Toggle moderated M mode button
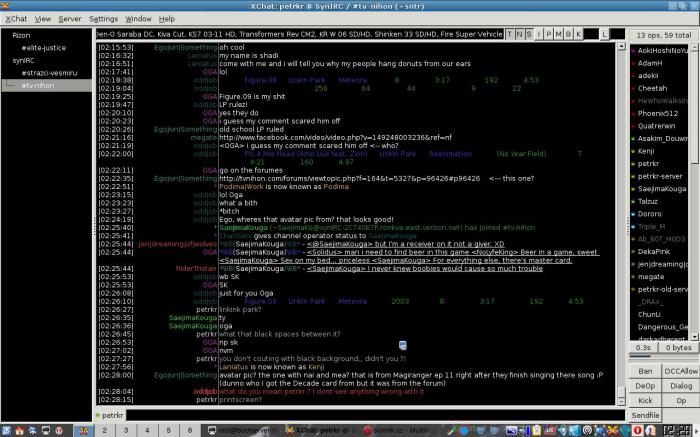 coord(558,34)
